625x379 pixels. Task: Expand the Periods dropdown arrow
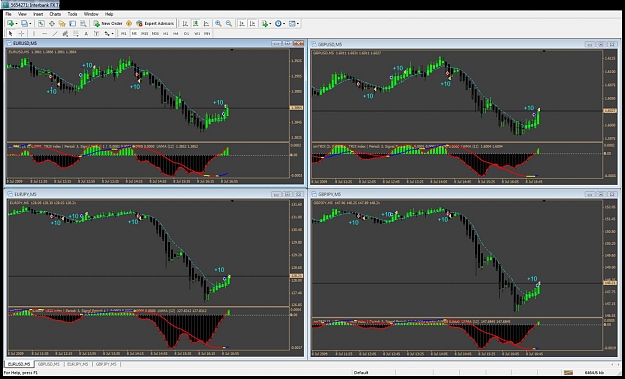pyautogui.click(x=284, y=24)
